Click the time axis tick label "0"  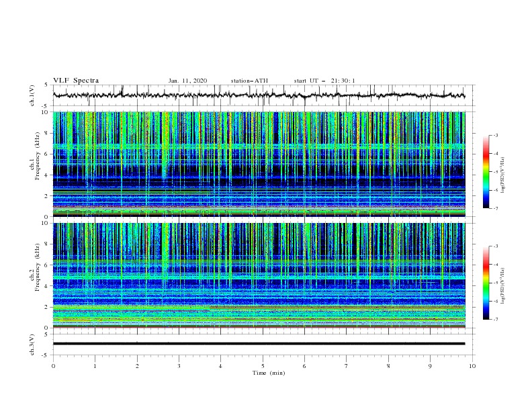(x=53, y=366)
